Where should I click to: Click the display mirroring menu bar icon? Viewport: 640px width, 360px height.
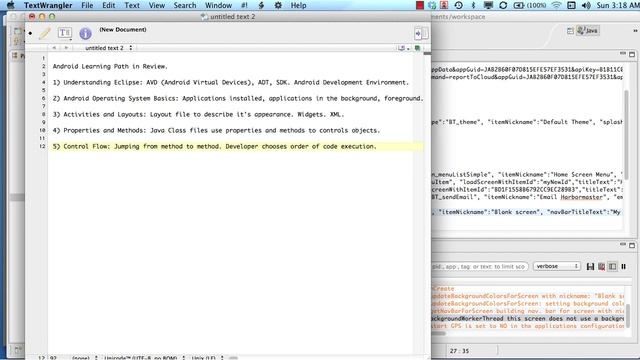pyautogui.click(x=488, y=5)
